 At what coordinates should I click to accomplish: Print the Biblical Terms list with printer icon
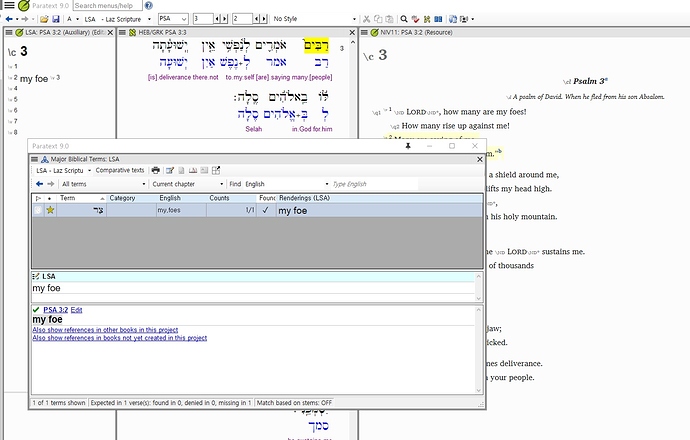(x=155, y=170)
